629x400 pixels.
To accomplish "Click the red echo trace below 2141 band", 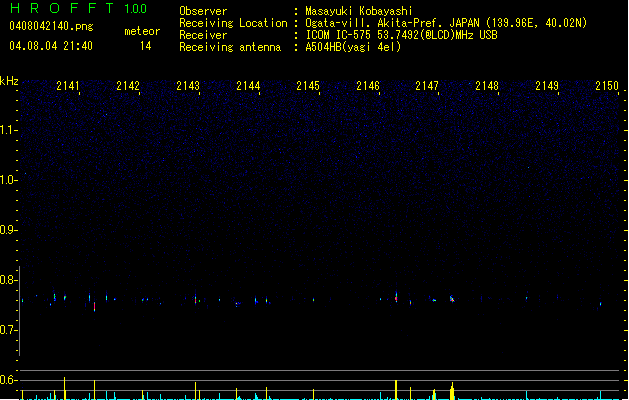I will tap(94, 307).
